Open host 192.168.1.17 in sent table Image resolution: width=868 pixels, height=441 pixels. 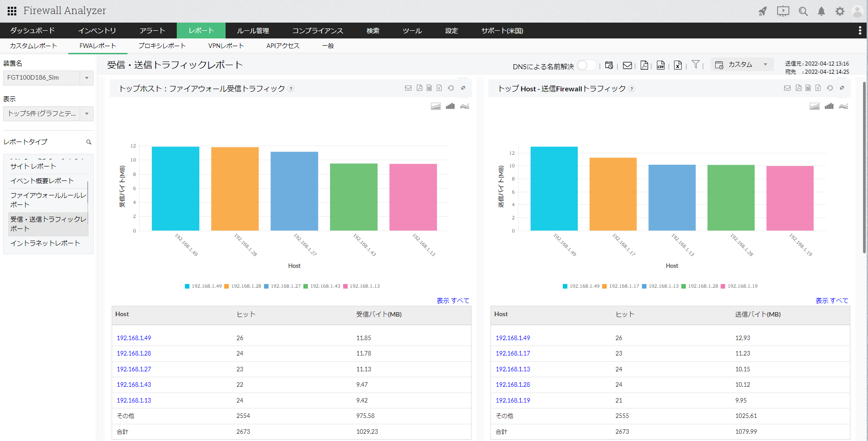[x=513, y=354]
